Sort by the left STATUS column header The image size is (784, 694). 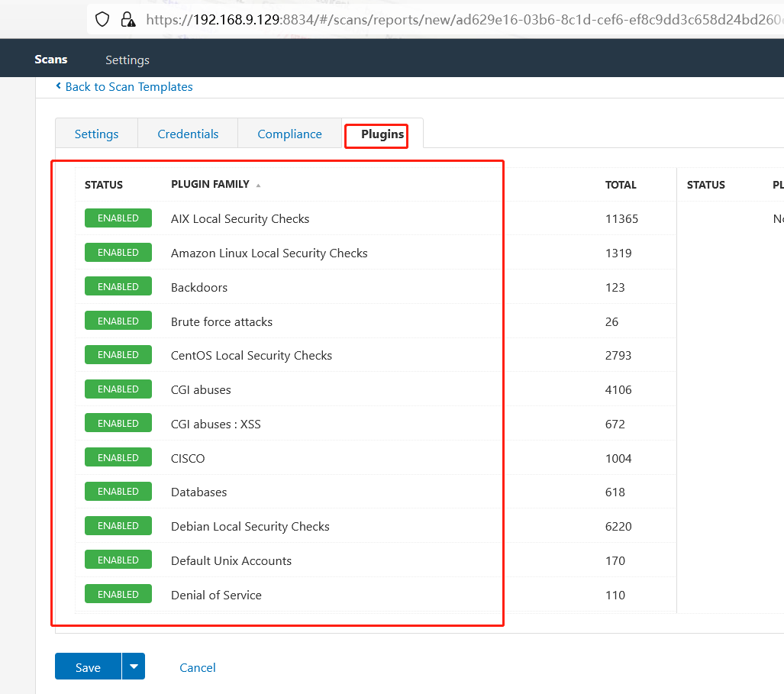click(104, 185)
